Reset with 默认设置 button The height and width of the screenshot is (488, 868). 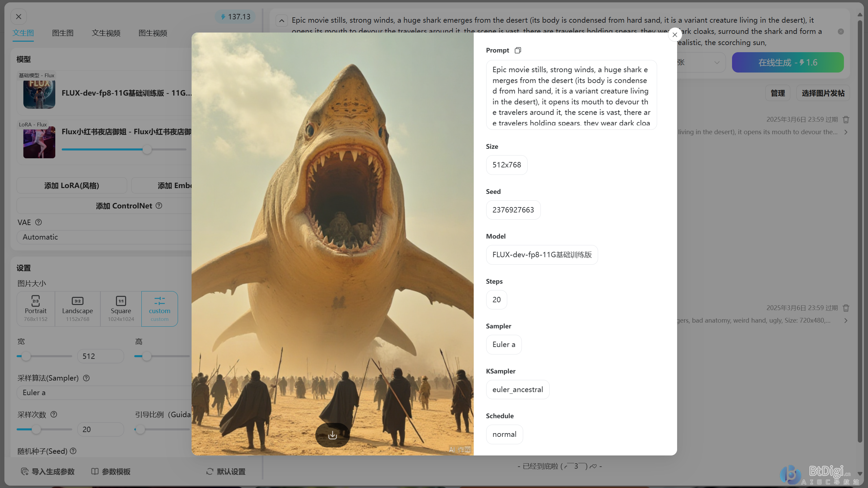tap(225, 471)
